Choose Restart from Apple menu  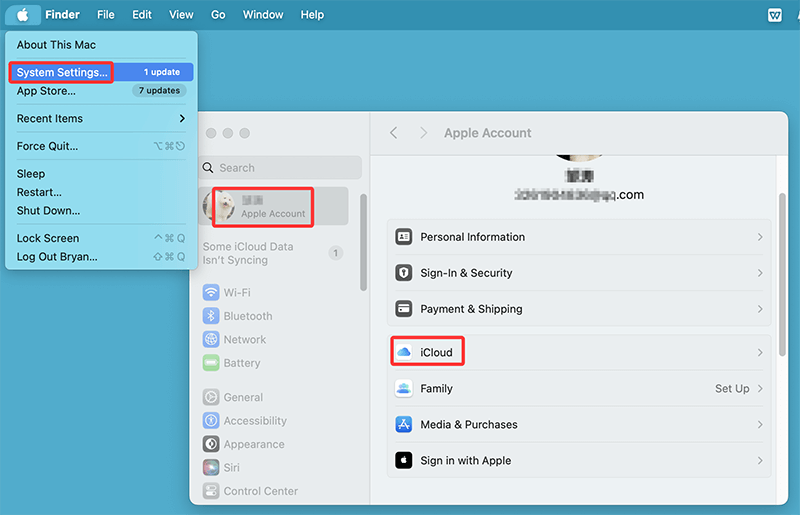click(x=101, y=192)
